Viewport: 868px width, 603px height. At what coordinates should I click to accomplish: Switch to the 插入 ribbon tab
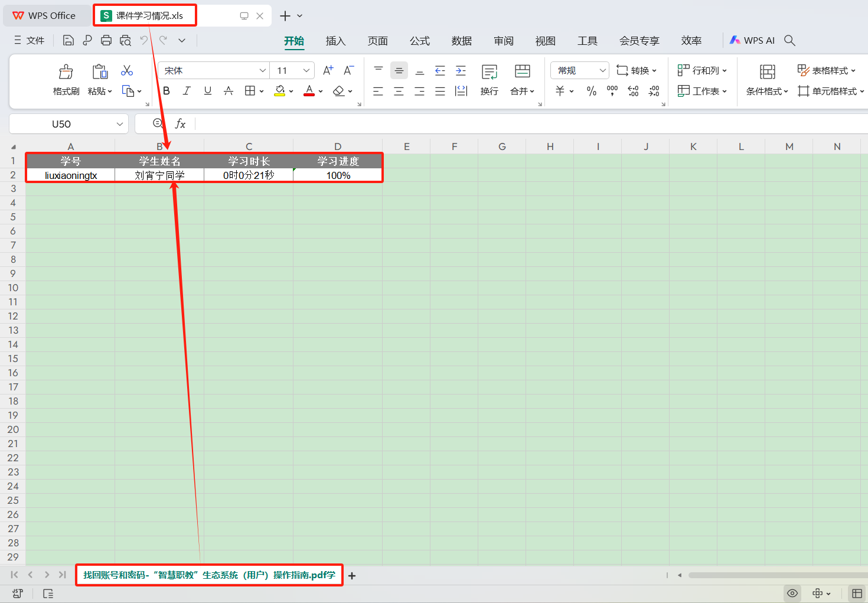[335, 41]
